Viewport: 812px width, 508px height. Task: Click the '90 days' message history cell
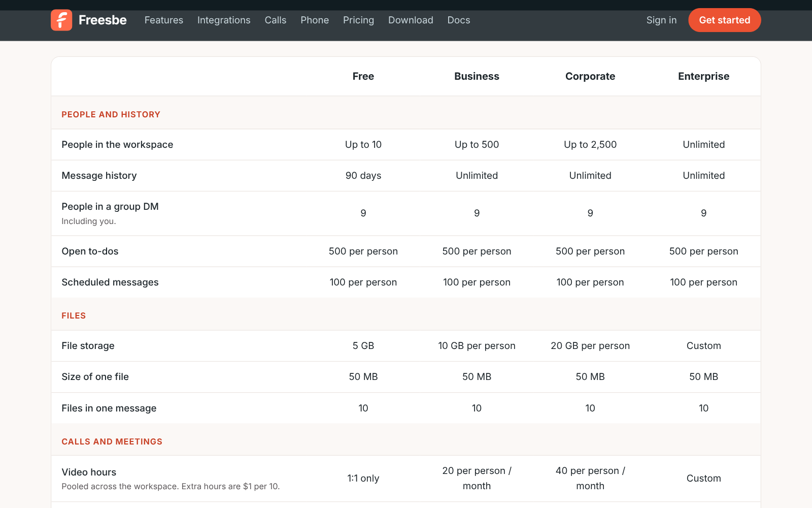click(363, 176)
